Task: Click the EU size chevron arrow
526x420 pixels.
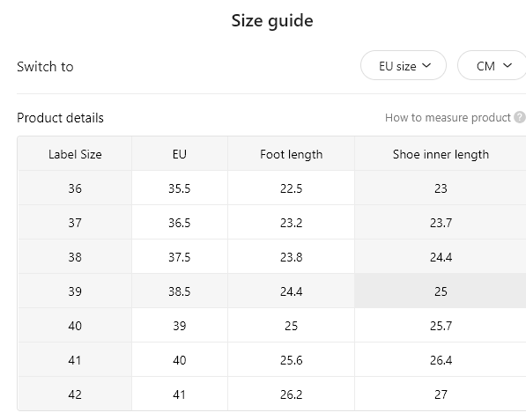Action: (426, 65)
